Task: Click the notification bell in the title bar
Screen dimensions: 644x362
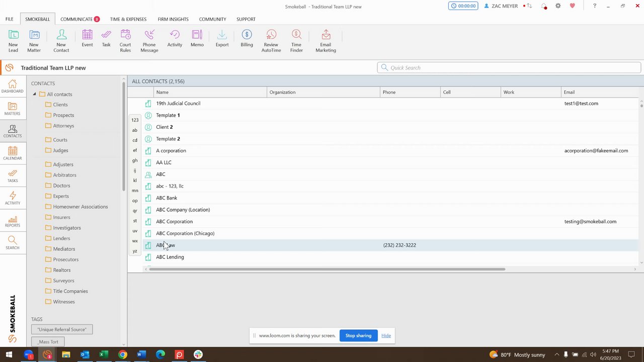Action: tap(544, 6)
